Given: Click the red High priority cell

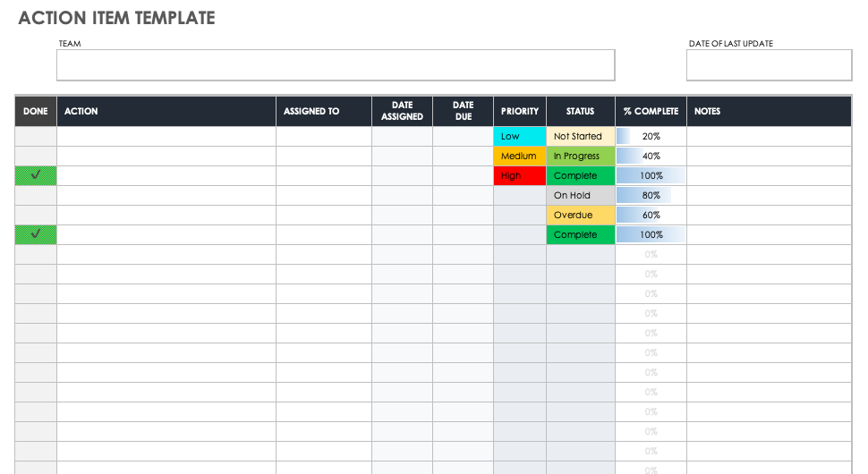Looking at the screenshot, I should 519,176.
